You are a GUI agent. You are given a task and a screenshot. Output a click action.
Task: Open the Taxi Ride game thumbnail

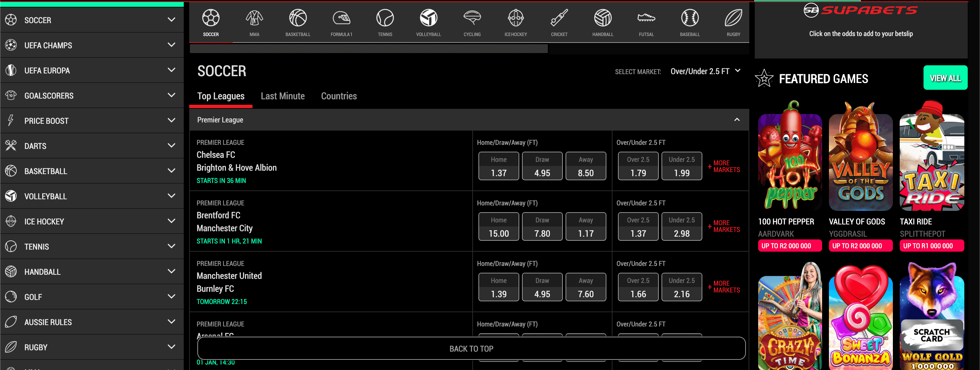(x=932, y=155)
